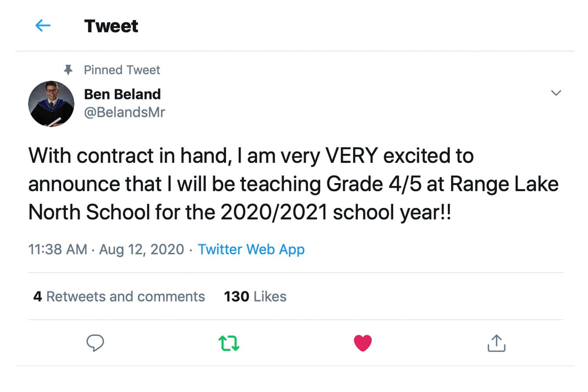Unlike the tweet via red heart
The height and width of the screenshot is (392, 588).
pos(363,343)
